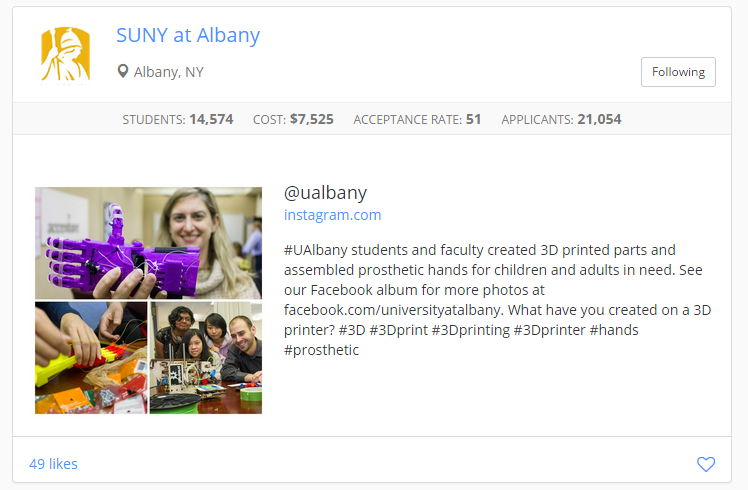Image resolution: width=748 pixels, height=490 pixels.
Task: Click the @ualbany handle
Action: coord(325,193)
